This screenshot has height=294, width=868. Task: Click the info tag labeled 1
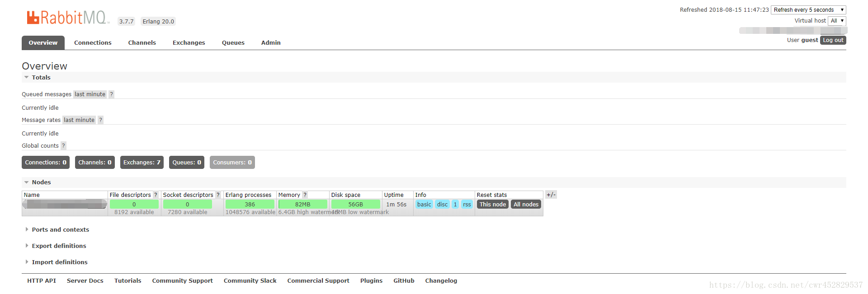point(455,205)
